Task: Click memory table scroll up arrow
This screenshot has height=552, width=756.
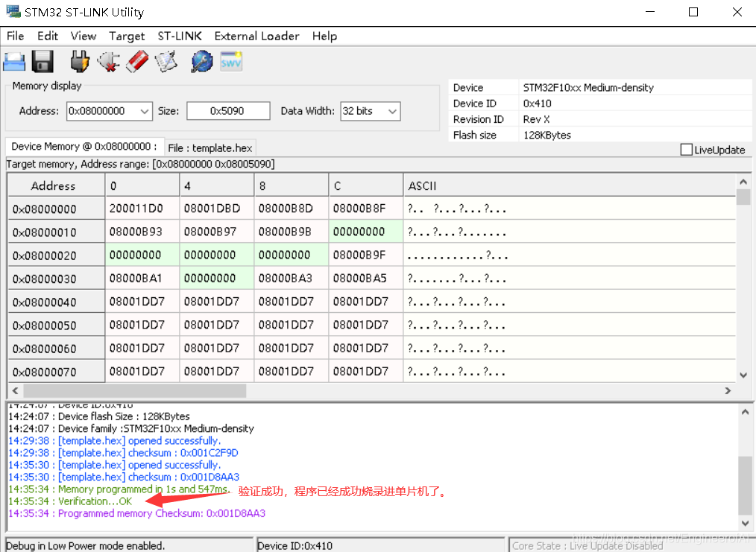Action: 743,182
